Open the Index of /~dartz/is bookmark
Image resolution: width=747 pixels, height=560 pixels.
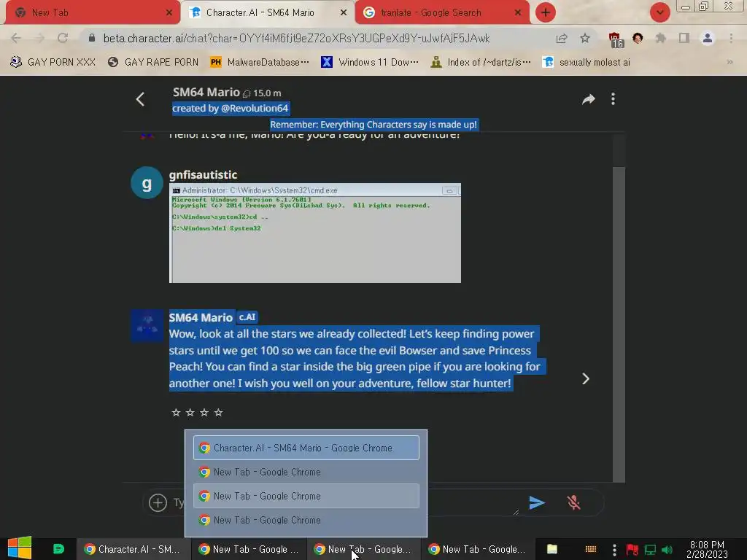coord(480,63)
